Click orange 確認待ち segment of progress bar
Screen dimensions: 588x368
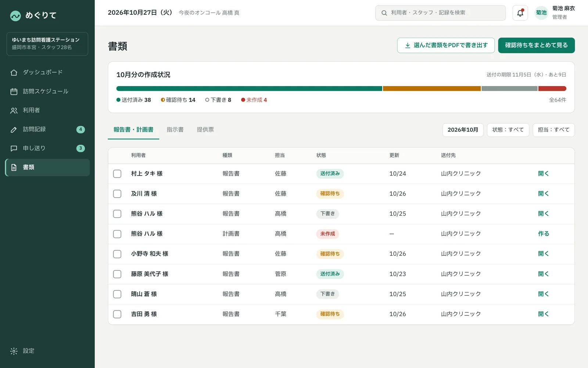432,88
